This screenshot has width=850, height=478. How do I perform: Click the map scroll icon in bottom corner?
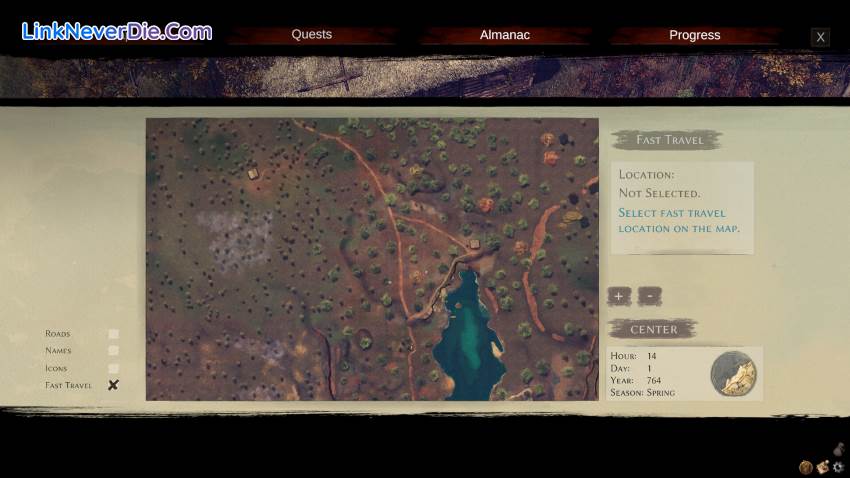[822, 467]
